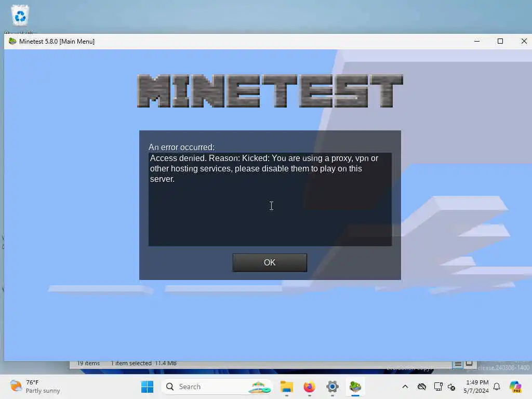The height and width of the screenshot is (399, 532).
Task: Switch File Explorer to large icons view
Action: tap(469, 364)
